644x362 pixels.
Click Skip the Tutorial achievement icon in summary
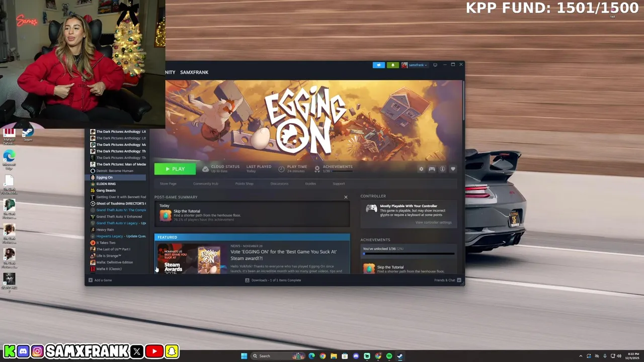[165, 215]
